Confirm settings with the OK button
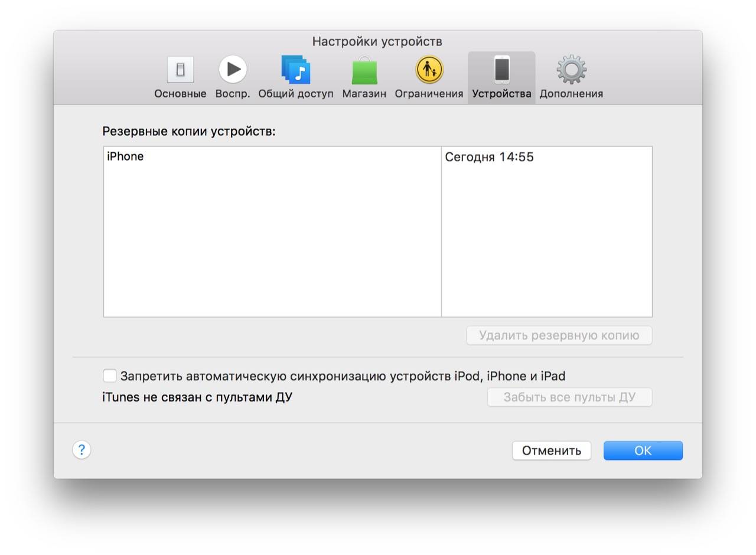 pos(643,450)
